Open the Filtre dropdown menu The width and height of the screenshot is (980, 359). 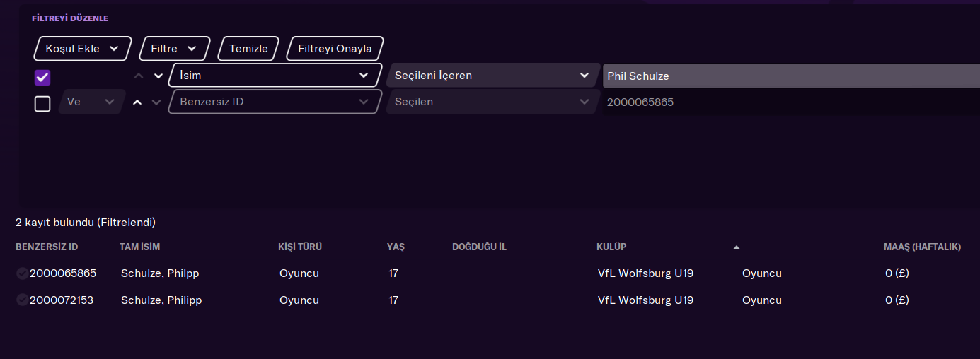click(x=175, y=49)
